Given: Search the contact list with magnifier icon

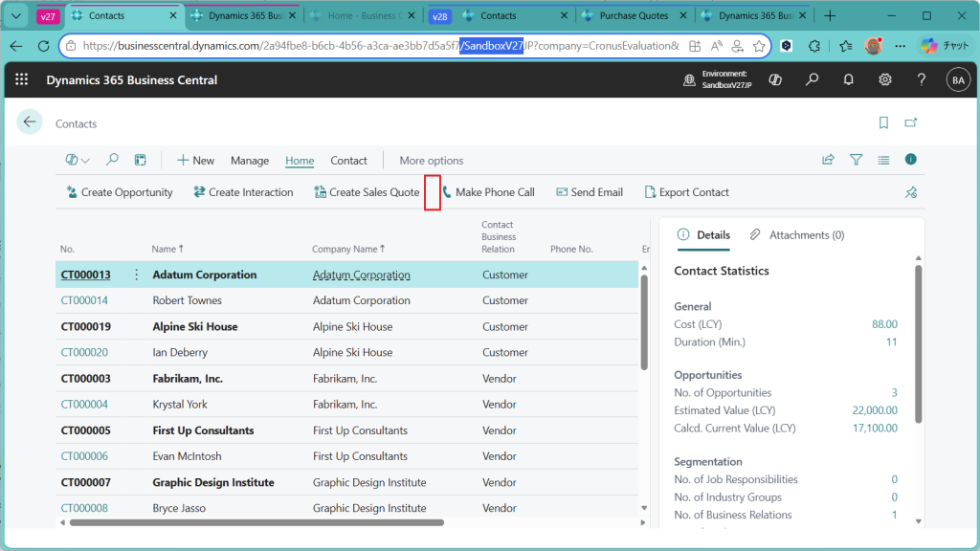Looking at the screenshot, I should (112, 160).
